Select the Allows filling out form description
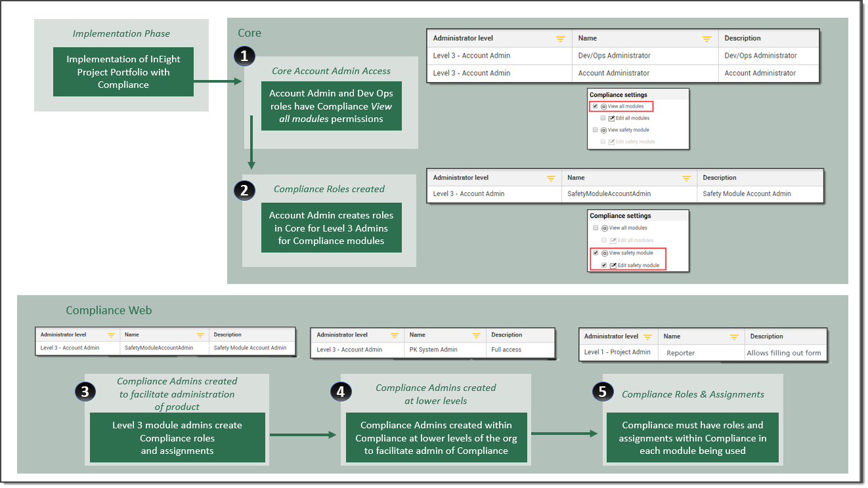 pyautogui.click(x=784, y=353)
